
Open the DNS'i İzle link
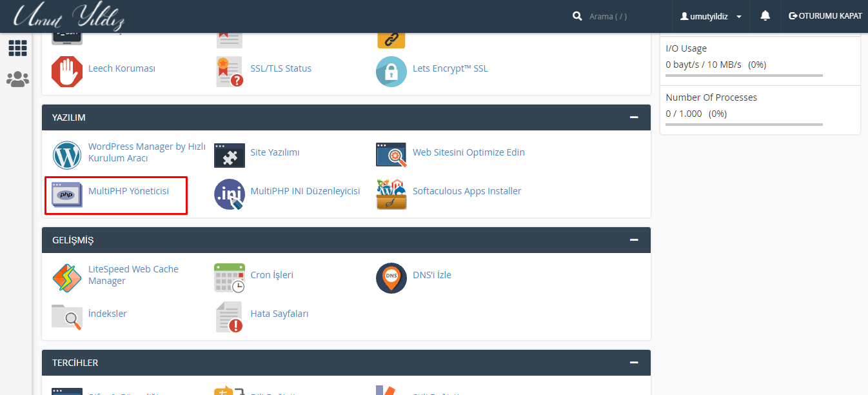click(x=432, y=275)
